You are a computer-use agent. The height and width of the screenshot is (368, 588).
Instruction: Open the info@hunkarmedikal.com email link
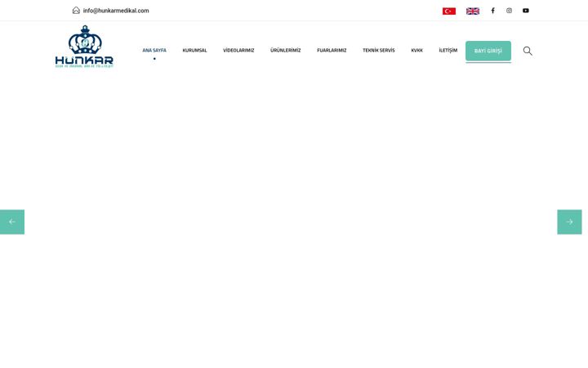point(116,11)
